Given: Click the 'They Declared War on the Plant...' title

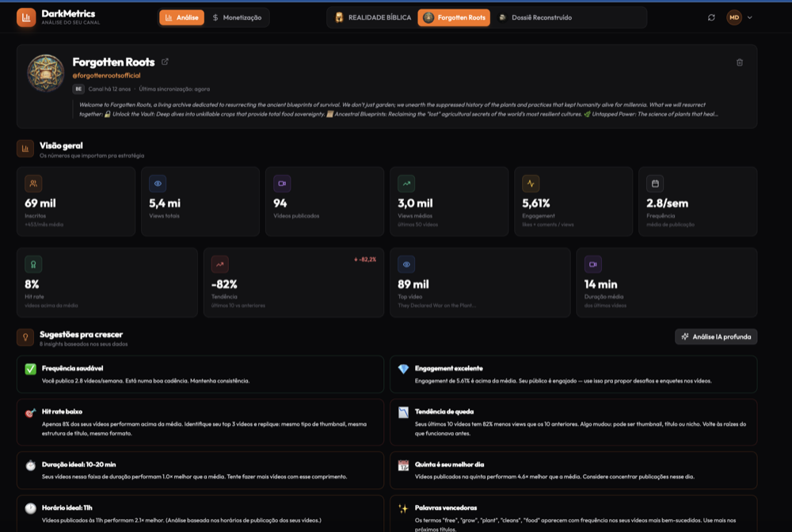Looking at the screenshot, I should pos(437,306).
